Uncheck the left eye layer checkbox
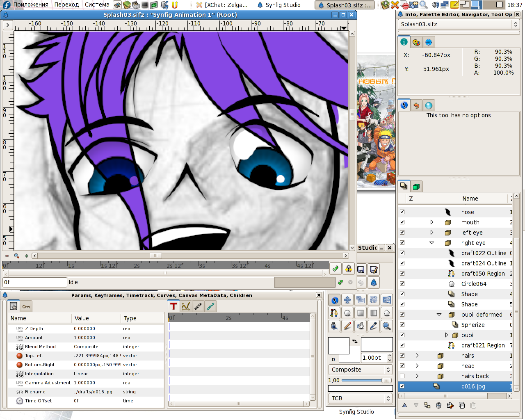The height and width of the screenshot is (420, 525). click(x=402, y=233)
